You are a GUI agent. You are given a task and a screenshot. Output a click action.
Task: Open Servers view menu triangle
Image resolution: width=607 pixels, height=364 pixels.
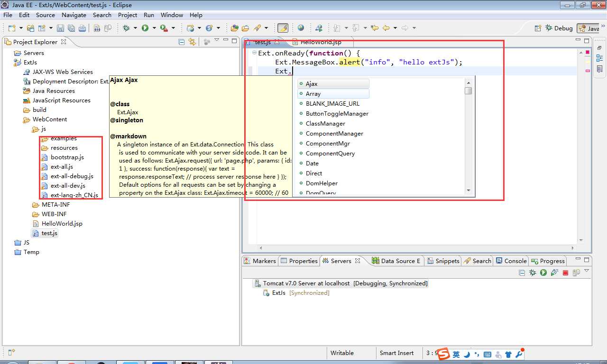(x=587, y=271)
